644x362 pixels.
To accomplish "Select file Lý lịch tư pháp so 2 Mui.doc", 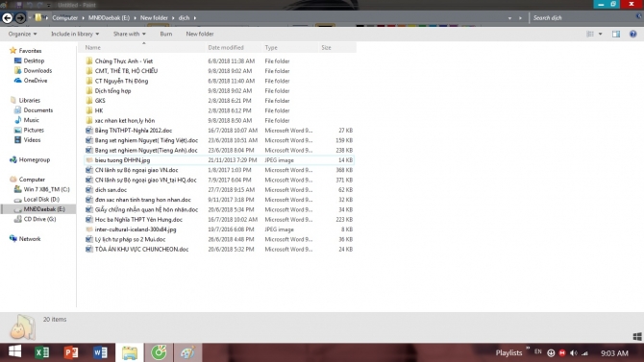I will click(130, 239).
